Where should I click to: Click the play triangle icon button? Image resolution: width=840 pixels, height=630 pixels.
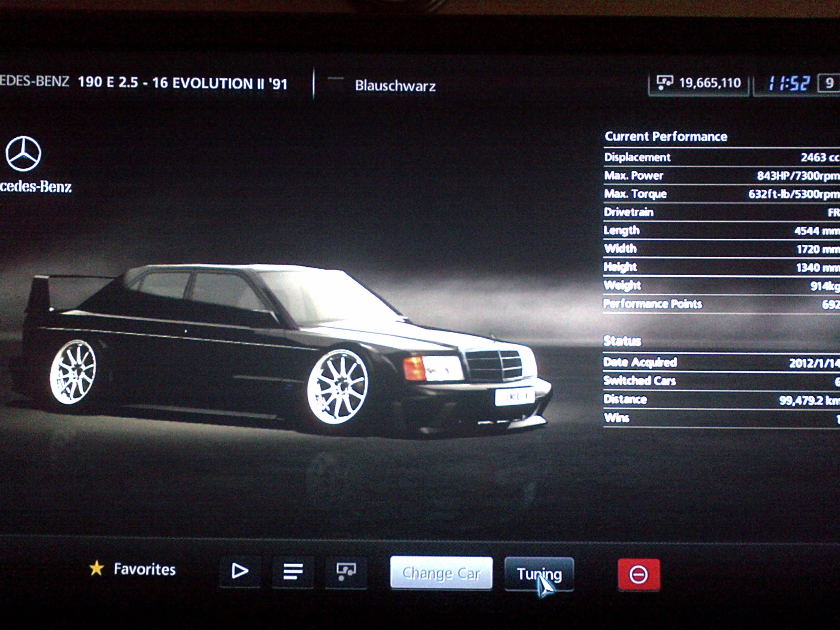tap(240, 571)
